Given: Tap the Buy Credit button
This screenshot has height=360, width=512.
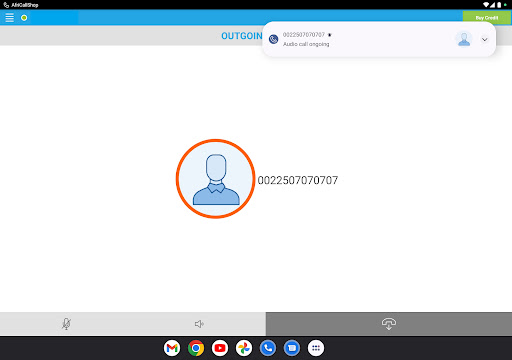Looking at the screenshot, I should pos(487,18).
